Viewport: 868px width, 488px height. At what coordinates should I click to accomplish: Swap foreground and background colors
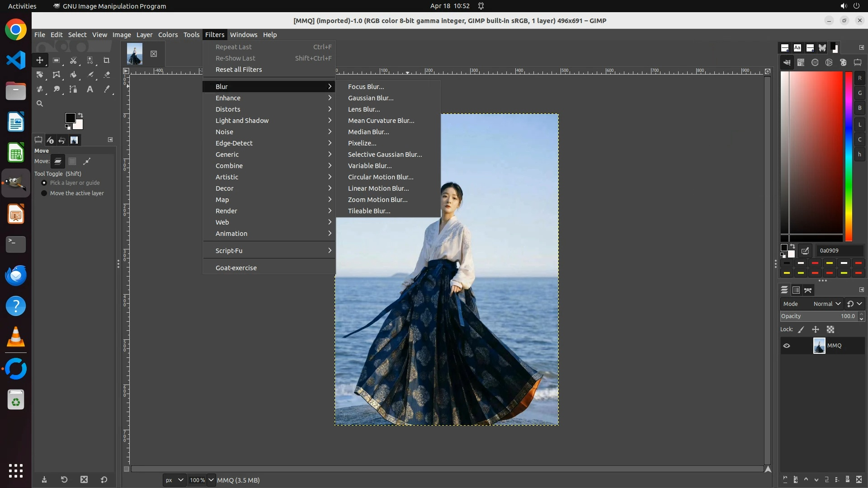80,115
